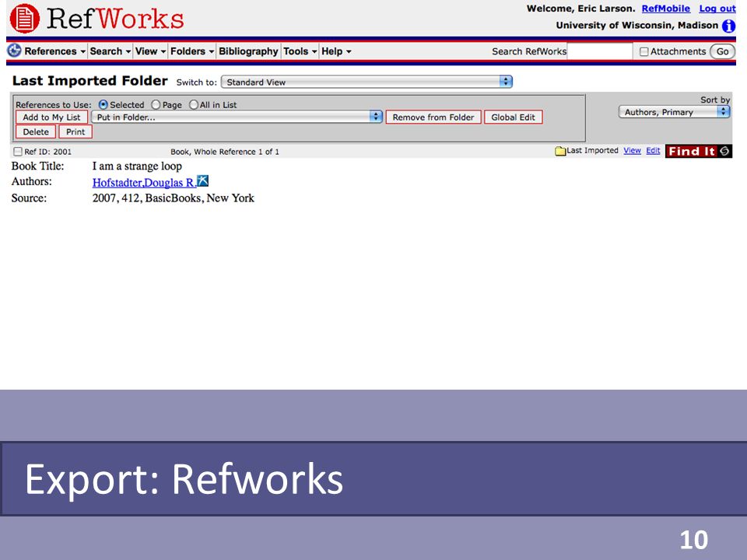
Task: Open the Search menu
Action: [x=110, y=51]
